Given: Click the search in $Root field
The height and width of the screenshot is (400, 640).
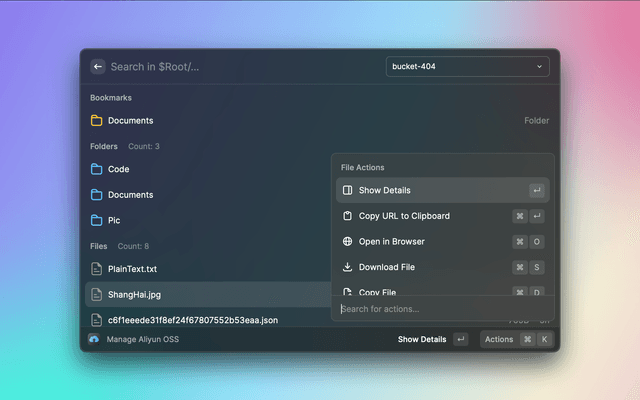Looking at the screenshot, I should [240, 67].
